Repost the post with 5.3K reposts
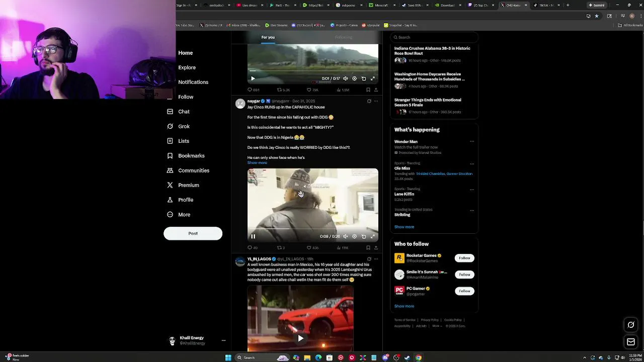 pos(283,90)
